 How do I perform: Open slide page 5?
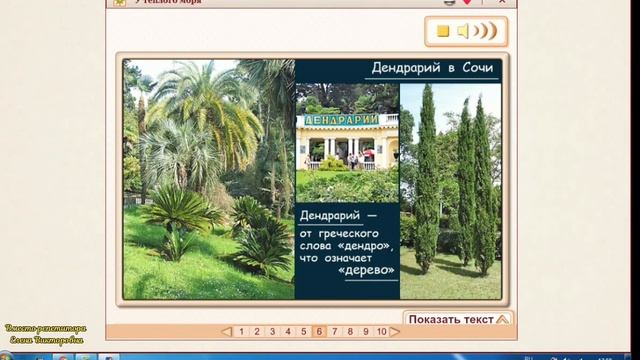tap(303, 331)
